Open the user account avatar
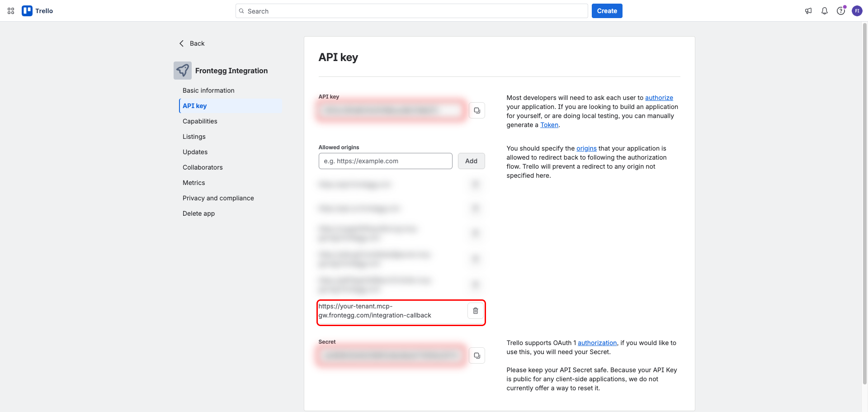This screenshot has width=868, height=412. [857, 11]
